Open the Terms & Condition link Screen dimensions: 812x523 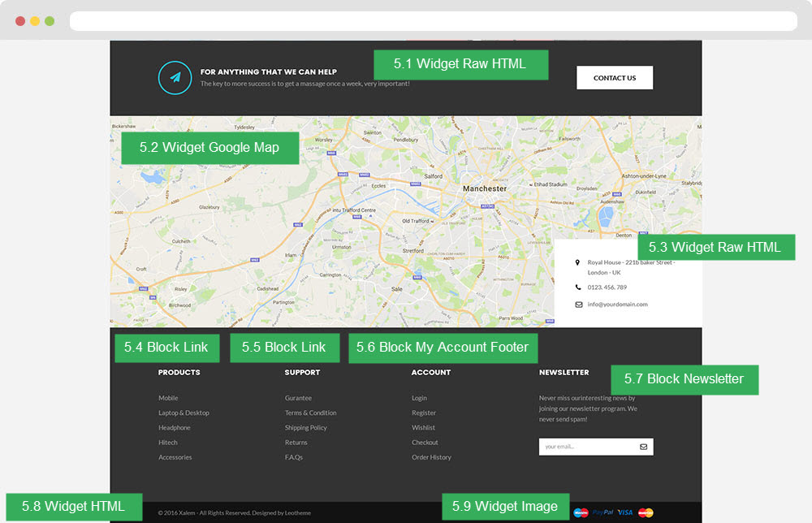tap(311, 413)
